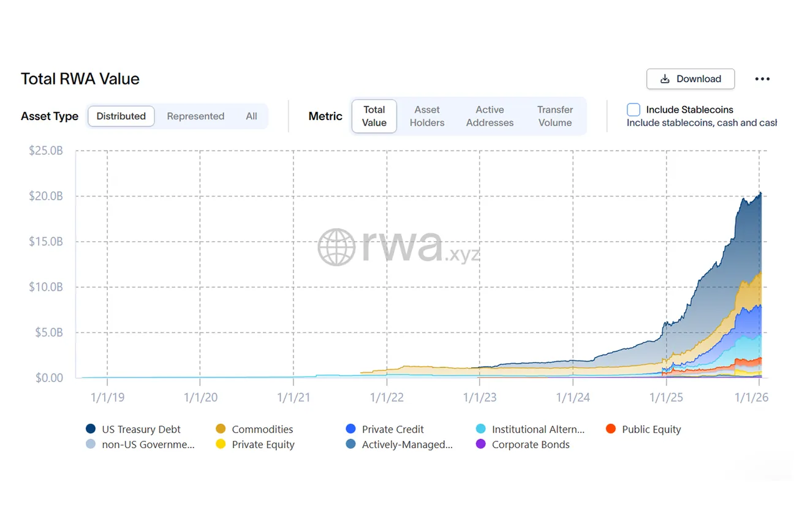
Task: Toggle the Commodities legend marker
Action: pyautogui.click(x=221, y=429)
